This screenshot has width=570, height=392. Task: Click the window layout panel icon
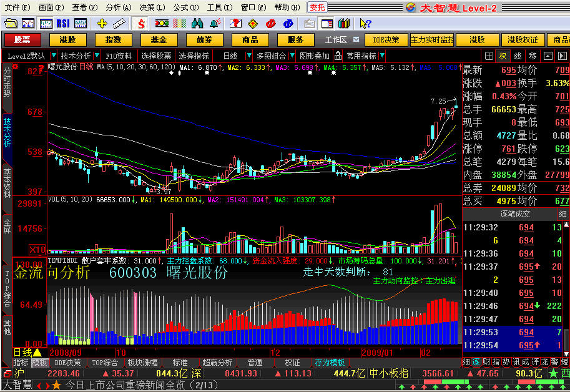click(327, 24)
